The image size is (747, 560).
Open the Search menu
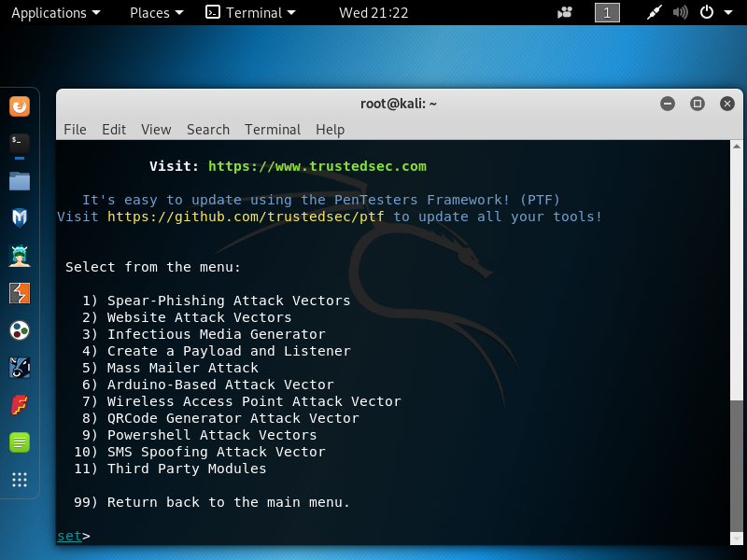208,130
